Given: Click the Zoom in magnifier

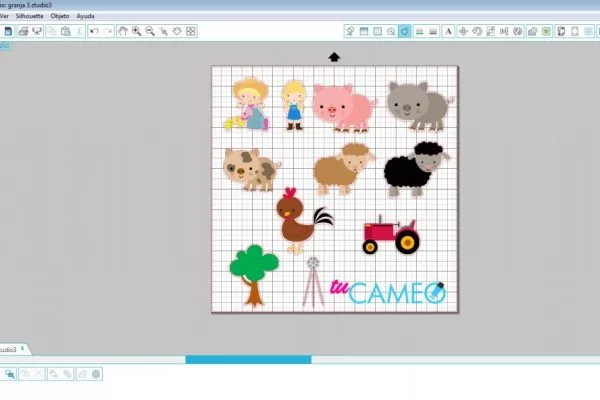Looking at the screenshot, I should tap(136, 31).
